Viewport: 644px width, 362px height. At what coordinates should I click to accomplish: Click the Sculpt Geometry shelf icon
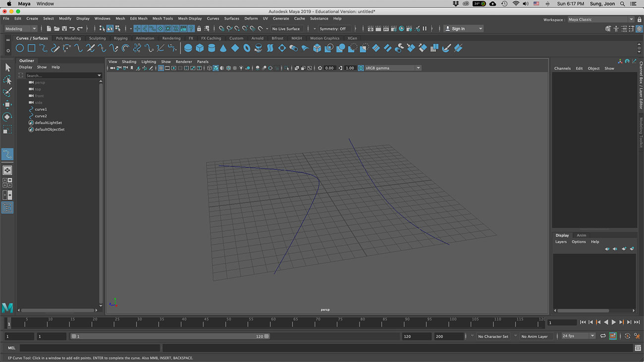(446, 48)
